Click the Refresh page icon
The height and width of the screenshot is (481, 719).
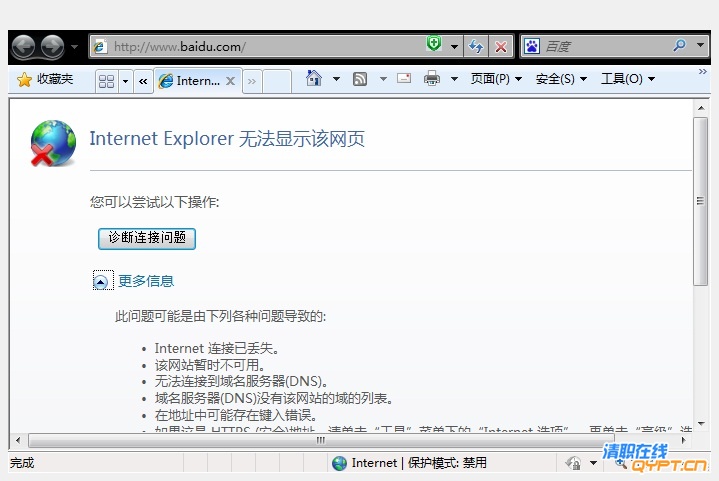(x=476, y=46)
